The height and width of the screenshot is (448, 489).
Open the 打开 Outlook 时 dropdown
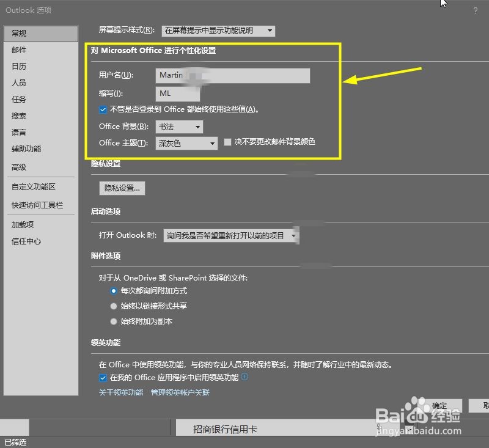point(231,235)
